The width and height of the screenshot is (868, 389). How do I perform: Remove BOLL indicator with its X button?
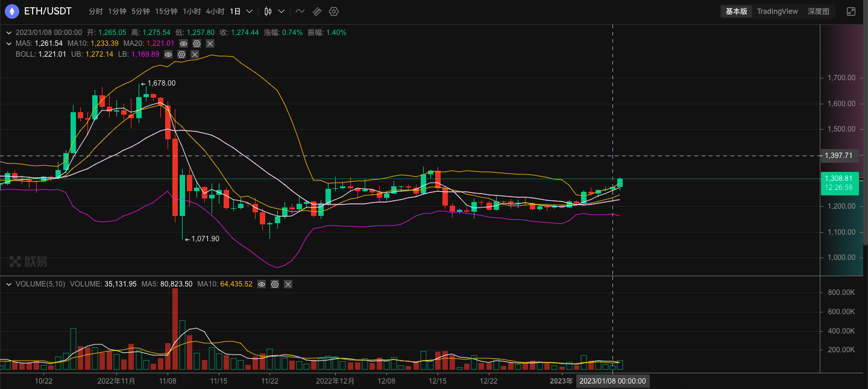point(195,54)
